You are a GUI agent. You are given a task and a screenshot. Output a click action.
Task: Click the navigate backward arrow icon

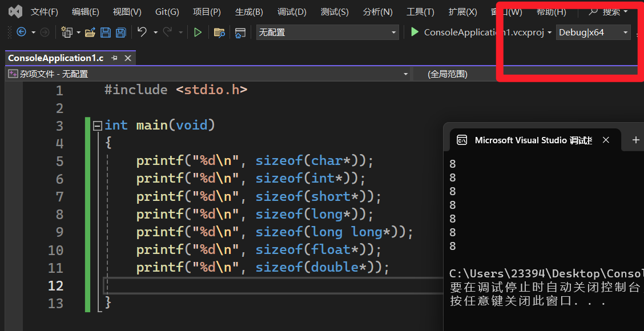[x=21, y=33]
